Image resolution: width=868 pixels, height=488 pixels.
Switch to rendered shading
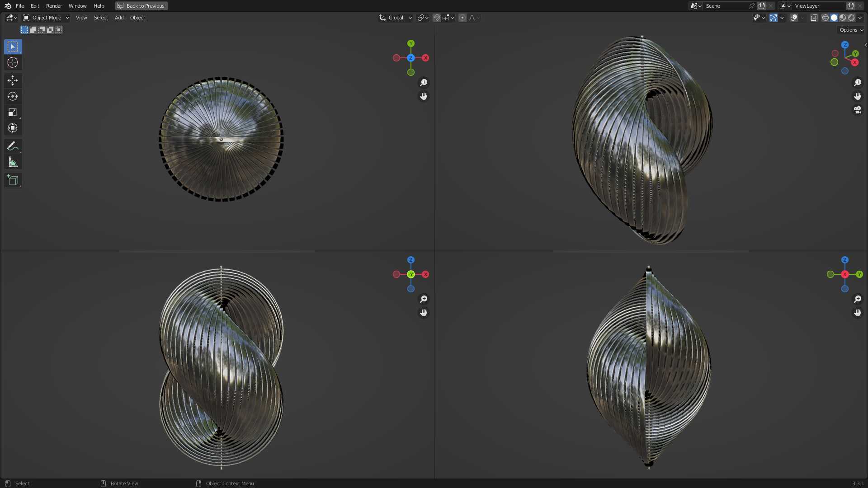[851, 18]
